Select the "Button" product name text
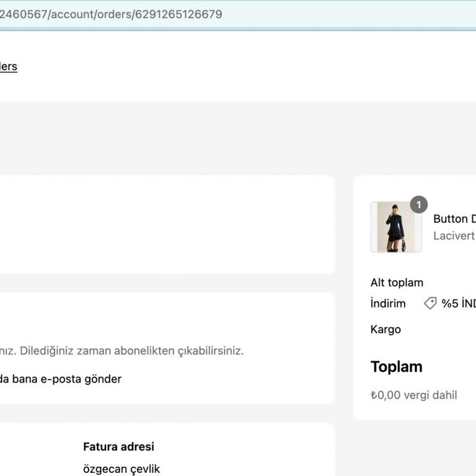The width and height of the screenshot is (476, 476). (x=451, y=219)
